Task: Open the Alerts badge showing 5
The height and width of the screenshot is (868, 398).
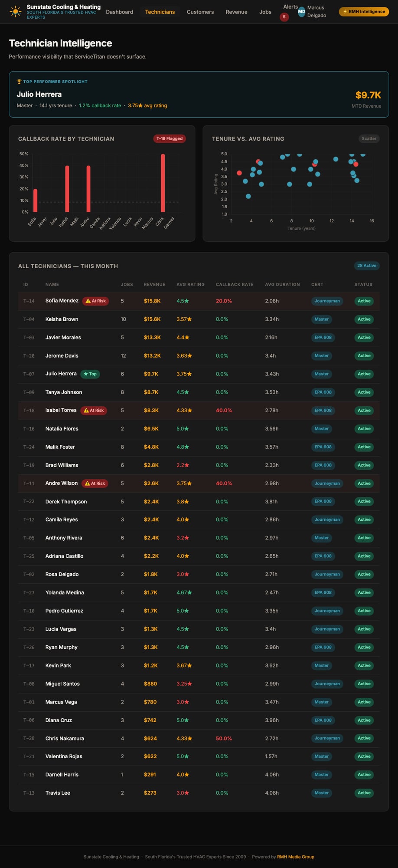Action: coord(284,17)
